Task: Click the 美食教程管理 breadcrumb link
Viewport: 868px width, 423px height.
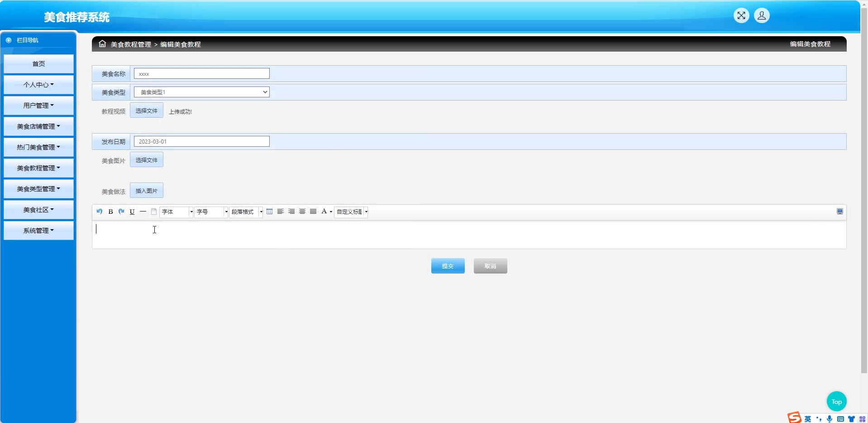Action: pos(131,44)
